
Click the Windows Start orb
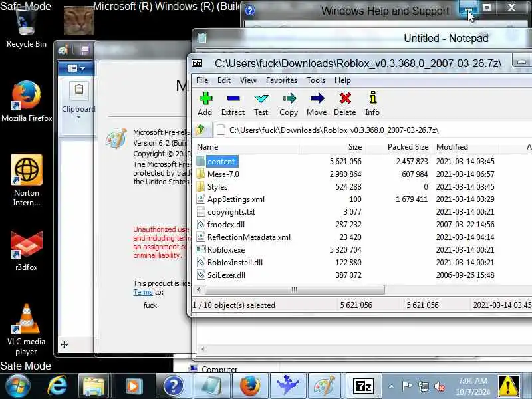18,386
